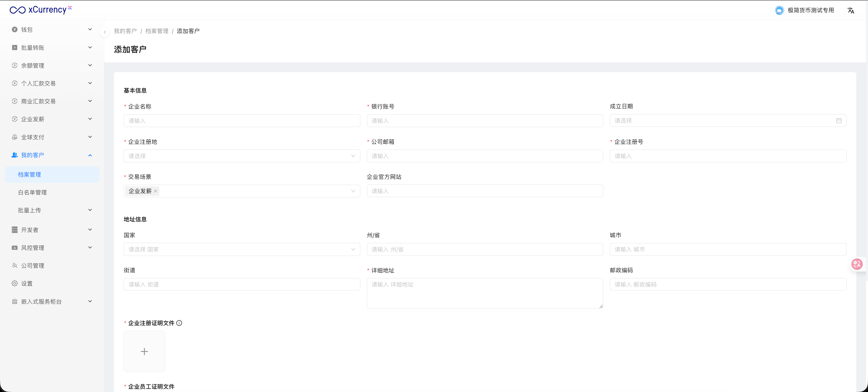Click the 我的客户 breadcrumb link
The image size is (868, 392).
125,31
